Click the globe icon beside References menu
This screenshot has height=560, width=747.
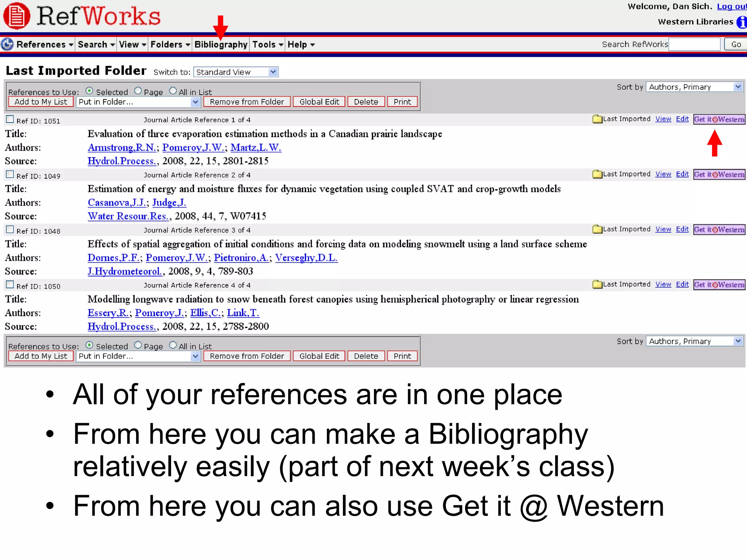7,44
